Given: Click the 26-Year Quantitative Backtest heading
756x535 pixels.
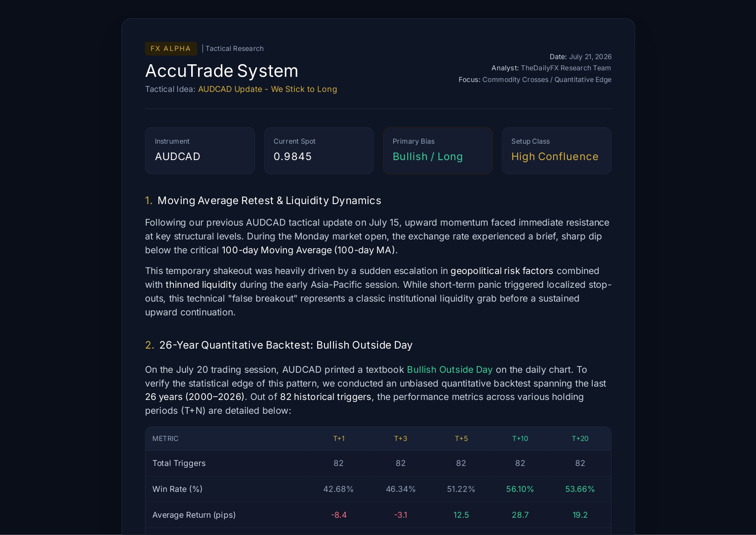Looking at the screenshot, I should pos(279,345).
